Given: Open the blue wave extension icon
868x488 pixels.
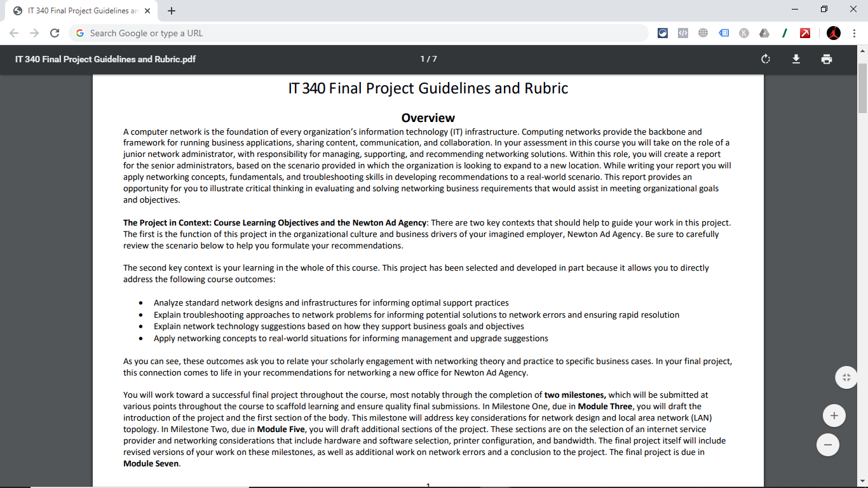Looking at the screenshot, I should click(663, 33).
